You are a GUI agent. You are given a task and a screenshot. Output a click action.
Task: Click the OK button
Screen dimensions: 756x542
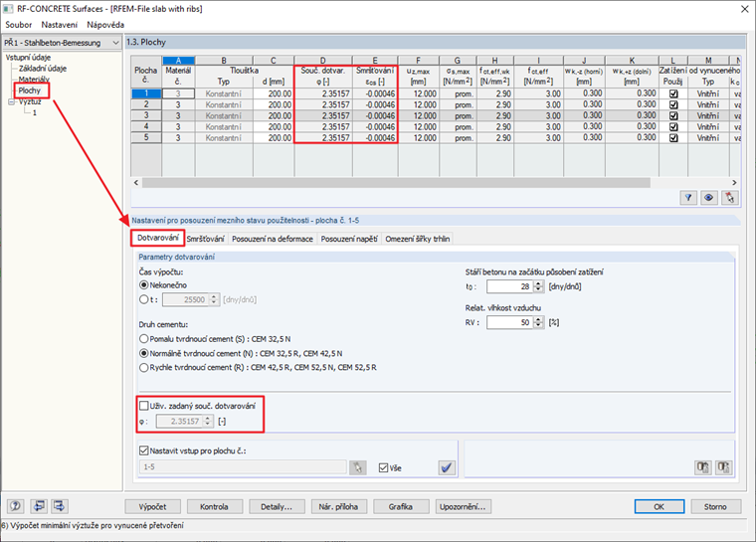pyautogui.click(x=660, y=507)
